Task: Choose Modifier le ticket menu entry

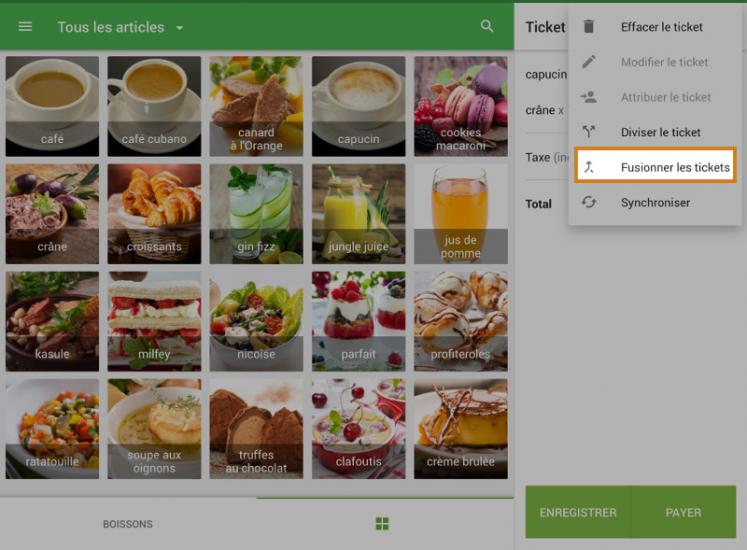Action: pos(655,62)
